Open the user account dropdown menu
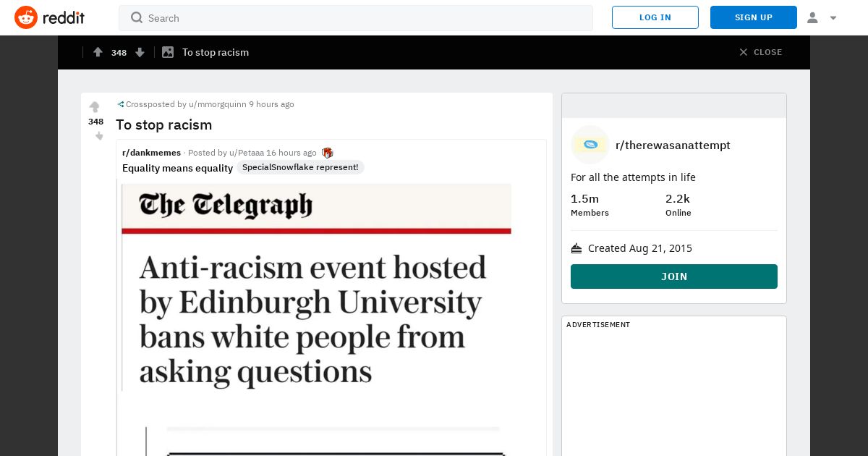Image resolution: width=868 pixels, height=456 pixels. tap(822, 17)
